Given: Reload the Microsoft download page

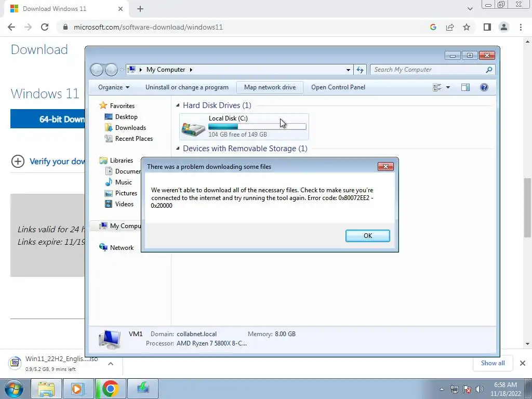Looking at the screenshot, I should point(45,27).
